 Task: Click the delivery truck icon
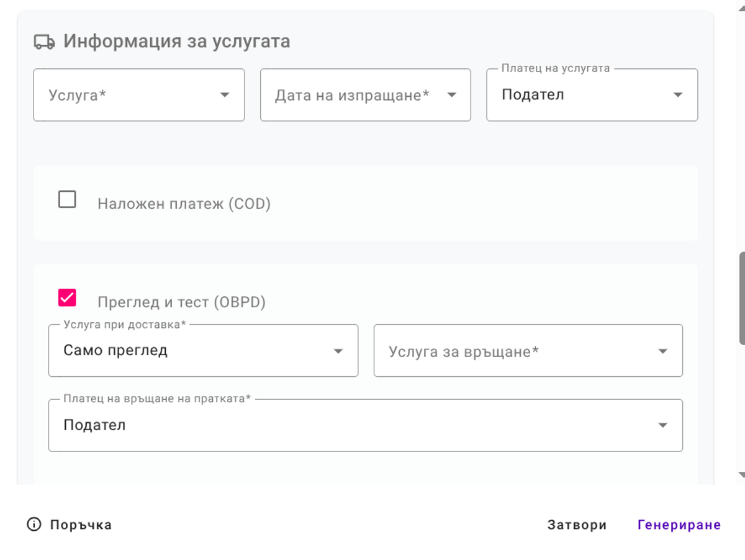[42, 41]
